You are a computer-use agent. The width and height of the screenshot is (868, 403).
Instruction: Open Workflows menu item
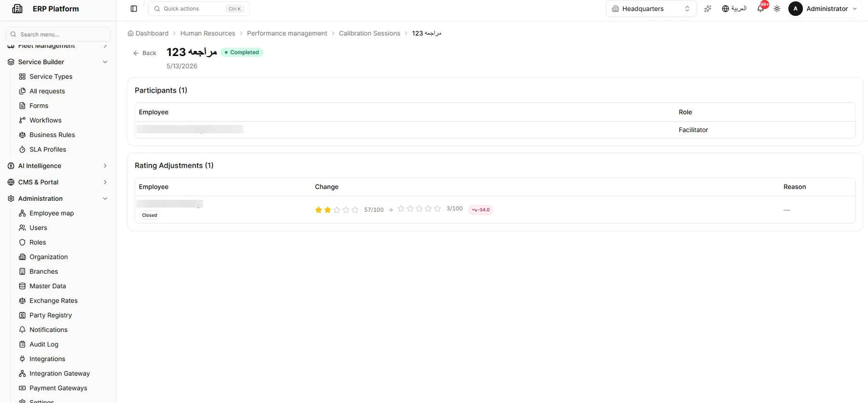tap(45, 120)
